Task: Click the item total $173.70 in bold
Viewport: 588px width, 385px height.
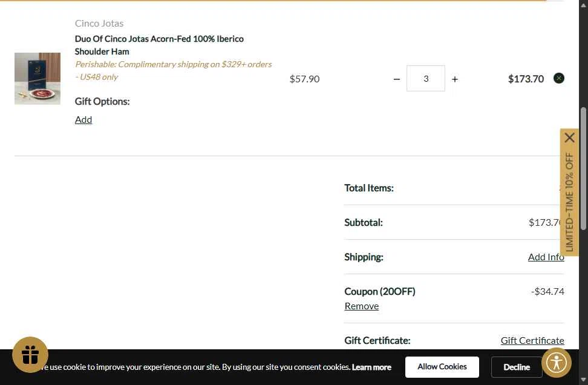Action: point(526,79)
